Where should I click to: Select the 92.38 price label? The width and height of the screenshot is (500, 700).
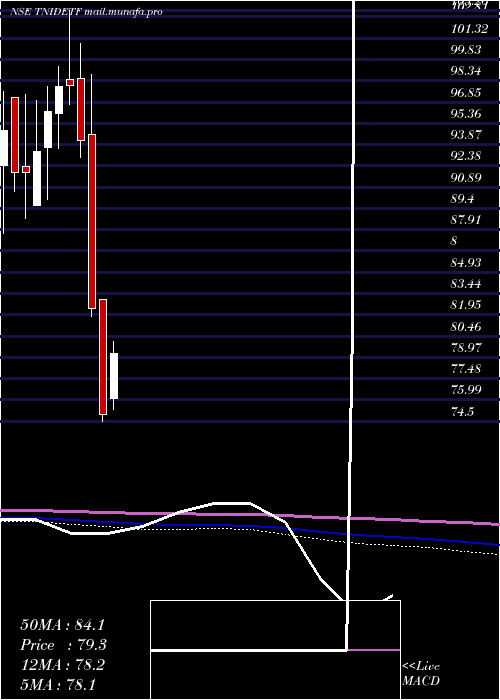pos(466,156)
